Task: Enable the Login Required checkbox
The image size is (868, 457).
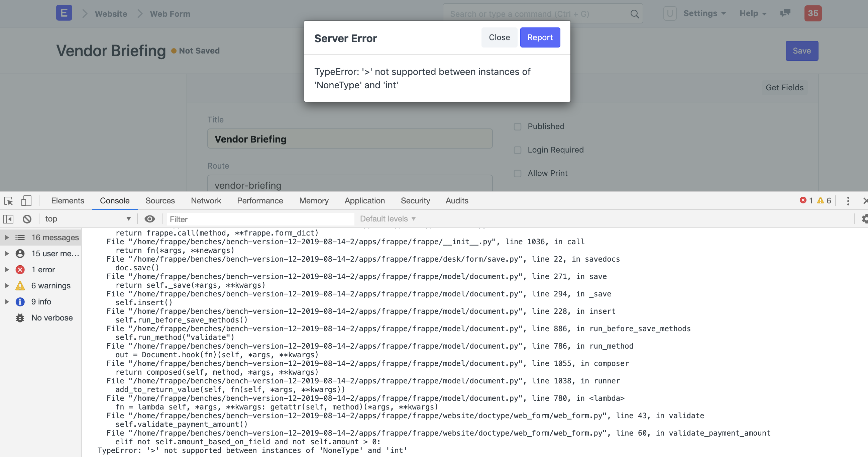Action: [518, 150]
